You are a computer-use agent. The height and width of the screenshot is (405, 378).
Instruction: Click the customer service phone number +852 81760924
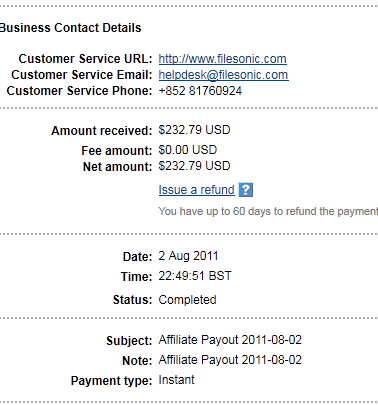tap(200, 91)
